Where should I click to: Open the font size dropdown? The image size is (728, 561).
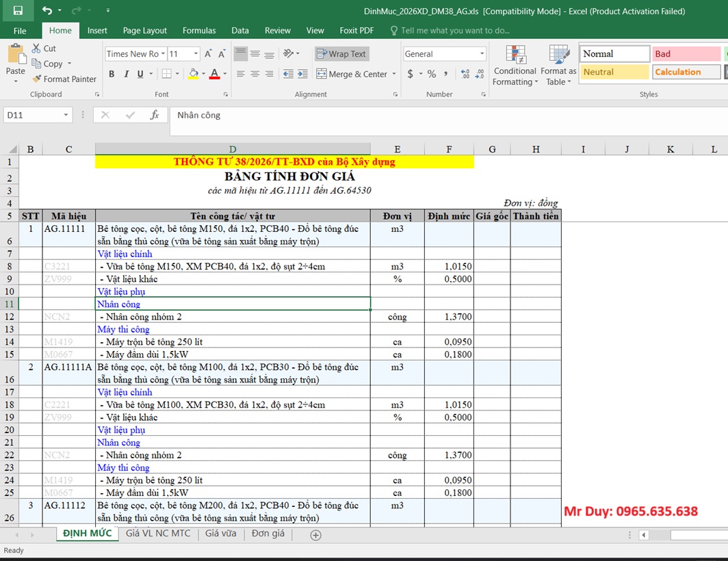196,54
